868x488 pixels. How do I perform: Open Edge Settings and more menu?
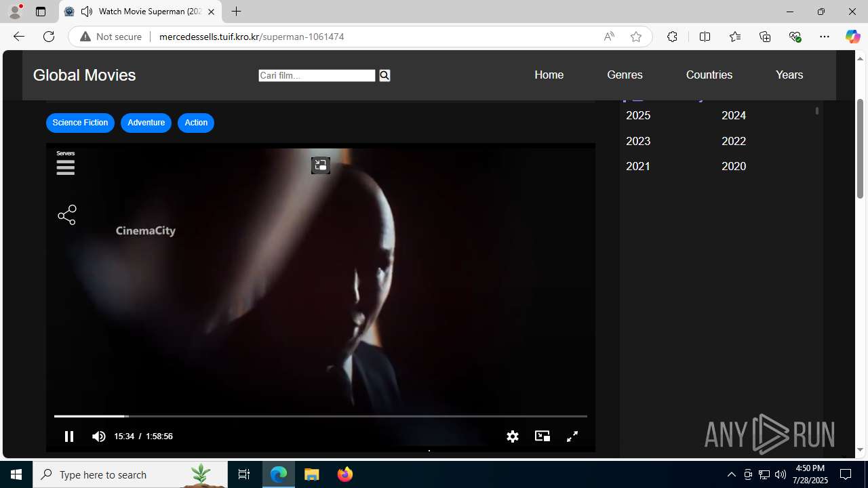click(825, 37)
